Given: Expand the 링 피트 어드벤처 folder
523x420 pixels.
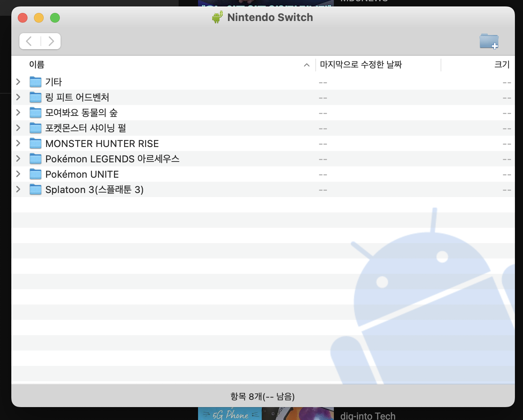Looking at the screenshot, I should [18, 97].
